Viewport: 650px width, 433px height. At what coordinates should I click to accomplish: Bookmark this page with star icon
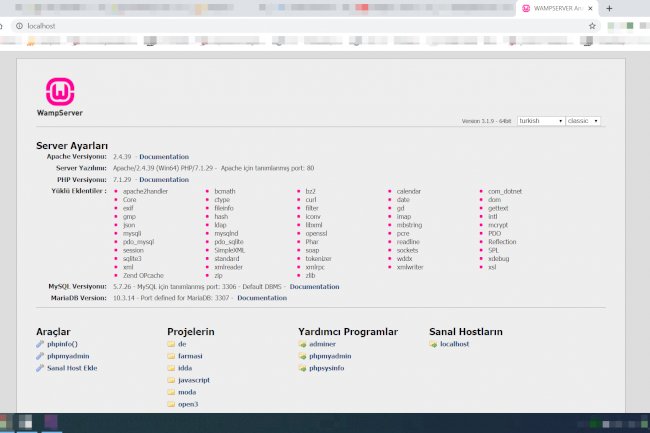click(x=592, y=26)
